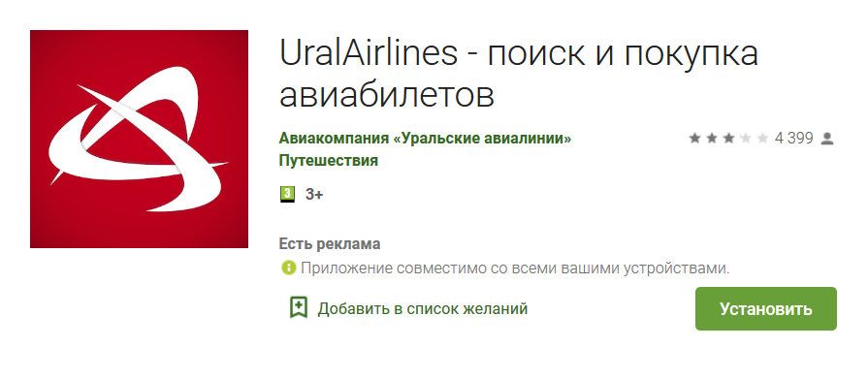868x379 pixels.
Task: Click the person icon beside 4 399
Action: [x=827, y=139]
